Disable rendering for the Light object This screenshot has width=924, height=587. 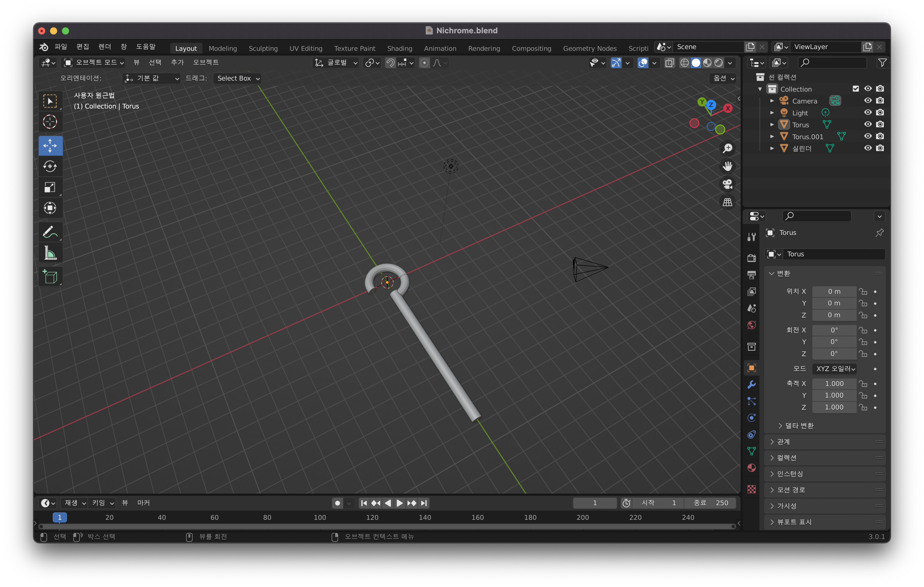coord(880,112)
